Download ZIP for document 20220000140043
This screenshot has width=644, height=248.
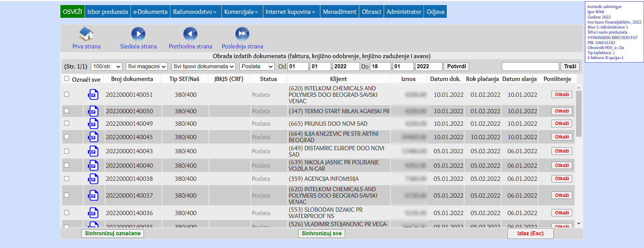[93, 151]
